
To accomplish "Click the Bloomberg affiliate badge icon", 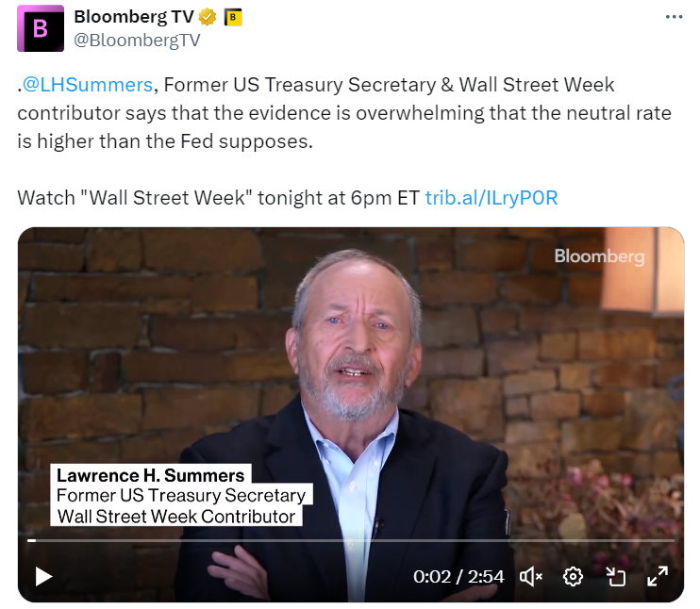I will (x=233, y=17).
